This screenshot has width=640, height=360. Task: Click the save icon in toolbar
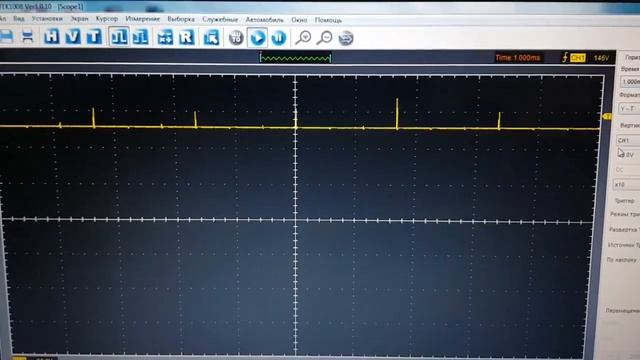click(6, 37)
